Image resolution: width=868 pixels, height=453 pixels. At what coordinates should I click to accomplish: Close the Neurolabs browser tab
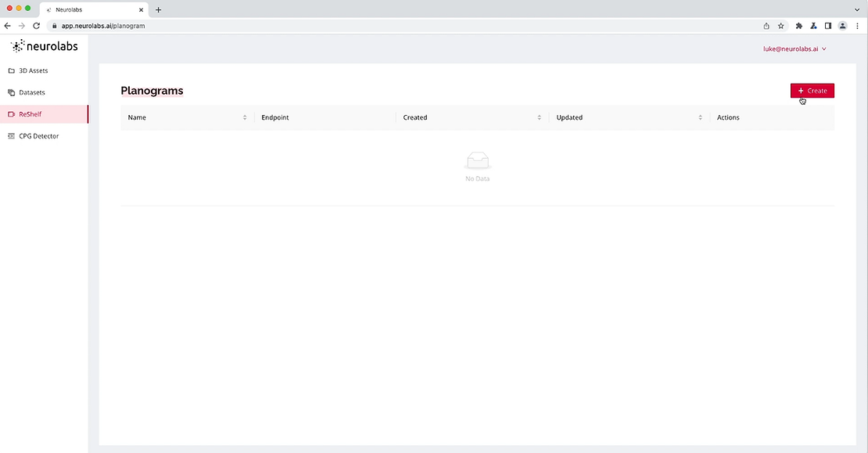click(141, 10)
